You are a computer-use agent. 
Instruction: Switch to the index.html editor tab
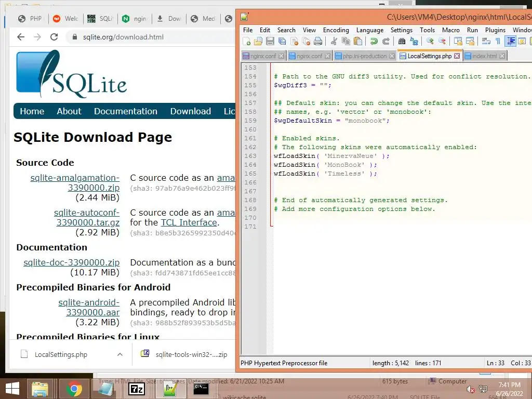[x=485, y=56]
